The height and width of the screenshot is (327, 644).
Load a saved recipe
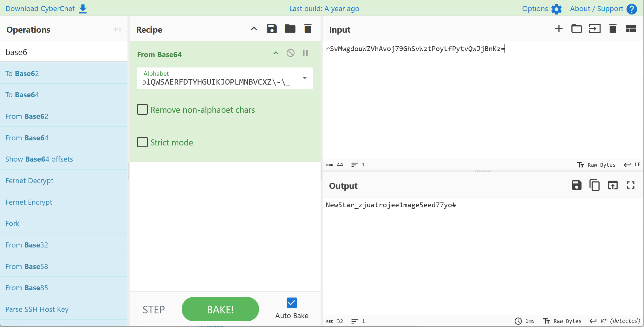290,29
